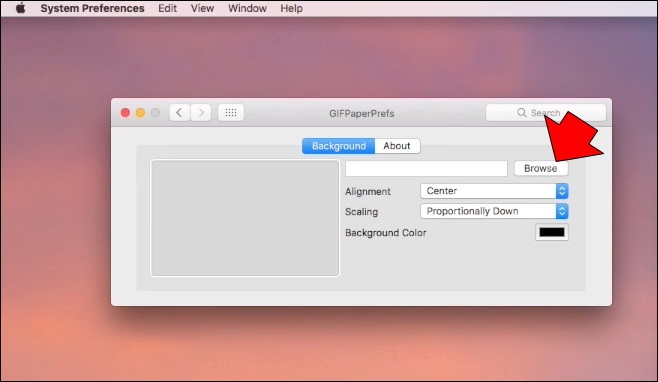
Task: Go back with the left chevron button
Action: click(180, 113)
